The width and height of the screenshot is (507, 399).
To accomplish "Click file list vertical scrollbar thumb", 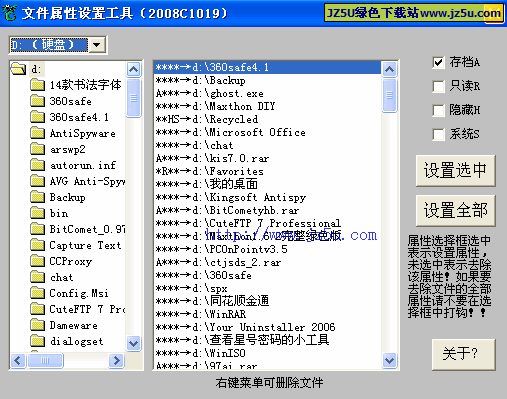I will [389, 95].
